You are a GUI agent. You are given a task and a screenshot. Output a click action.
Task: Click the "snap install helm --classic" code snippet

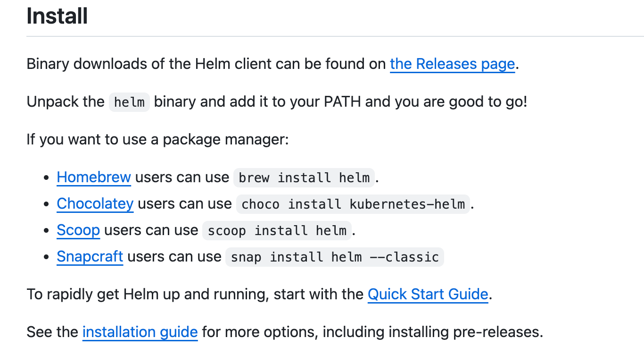coord(335,257)
